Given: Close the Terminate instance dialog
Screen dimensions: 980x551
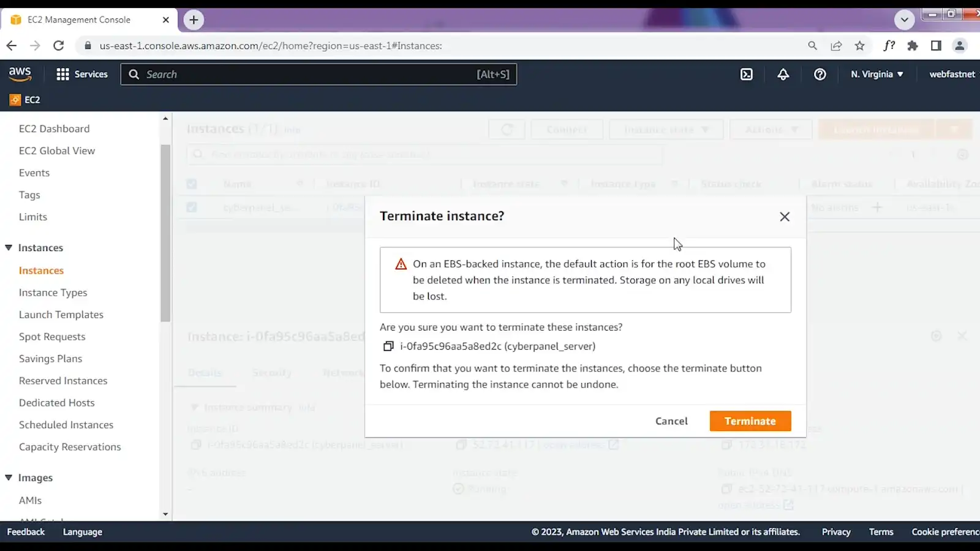Looking at the screenshot, I should click(x=784, y=217).
